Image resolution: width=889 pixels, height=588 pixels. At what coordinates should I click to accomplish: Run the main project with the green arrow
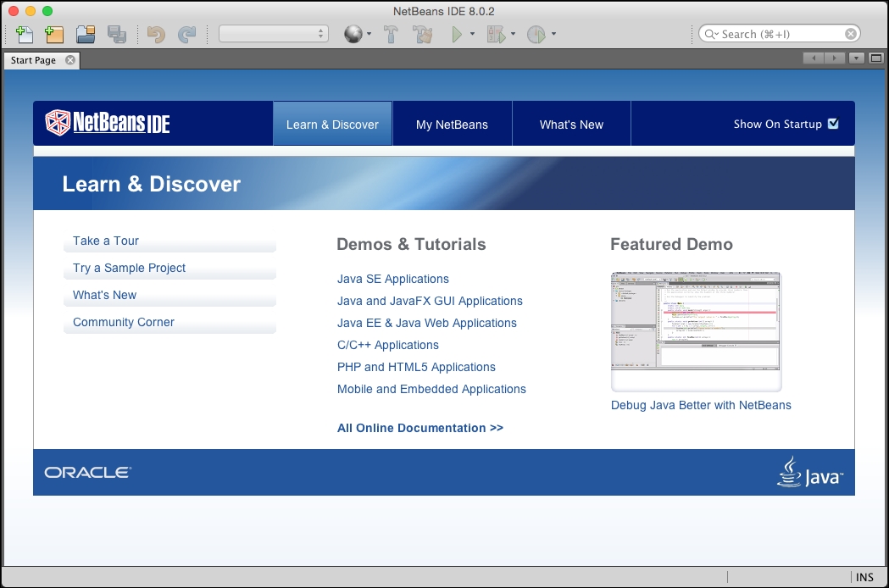(x=456, y=33)
